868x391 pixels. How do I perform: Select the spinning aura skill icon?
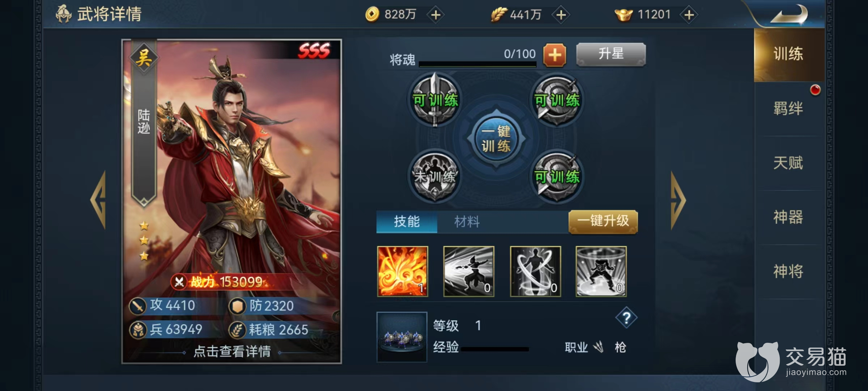[x=535, y=271]
